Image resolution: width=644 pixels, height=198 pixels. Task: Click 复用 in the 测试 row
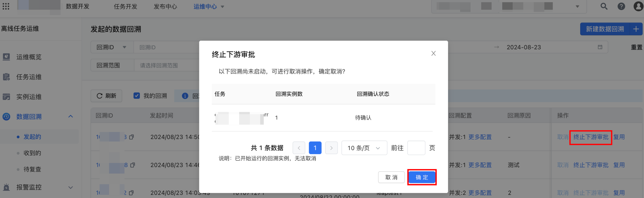click(x=619, y=165)
